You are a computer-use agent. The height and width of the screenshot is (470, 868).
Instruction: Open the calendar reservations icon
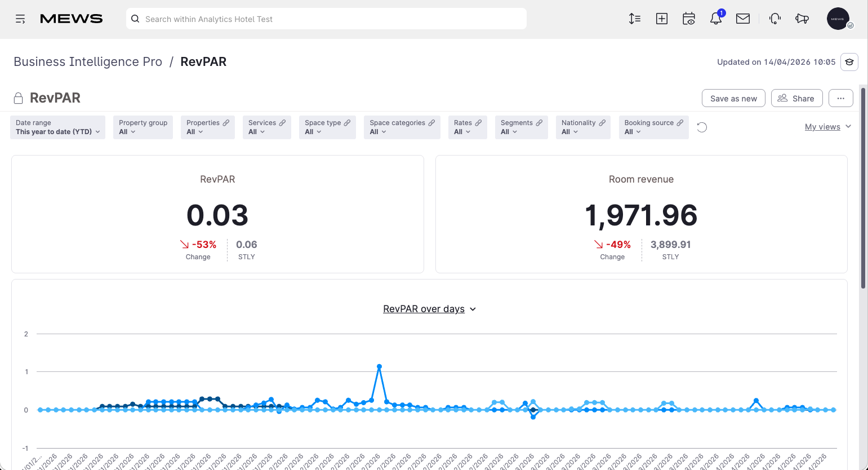coord(689,19)
